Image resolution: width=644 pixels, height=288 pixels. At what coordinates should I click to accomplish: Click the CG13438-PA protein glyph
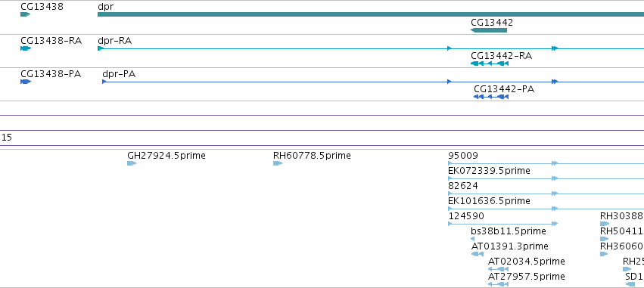26,82
